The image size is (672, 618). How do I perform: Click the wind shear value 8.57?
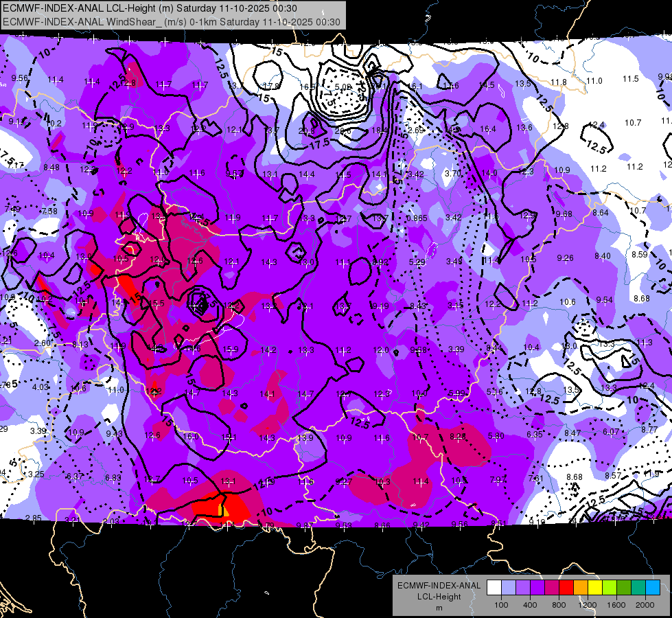point(613,476)
